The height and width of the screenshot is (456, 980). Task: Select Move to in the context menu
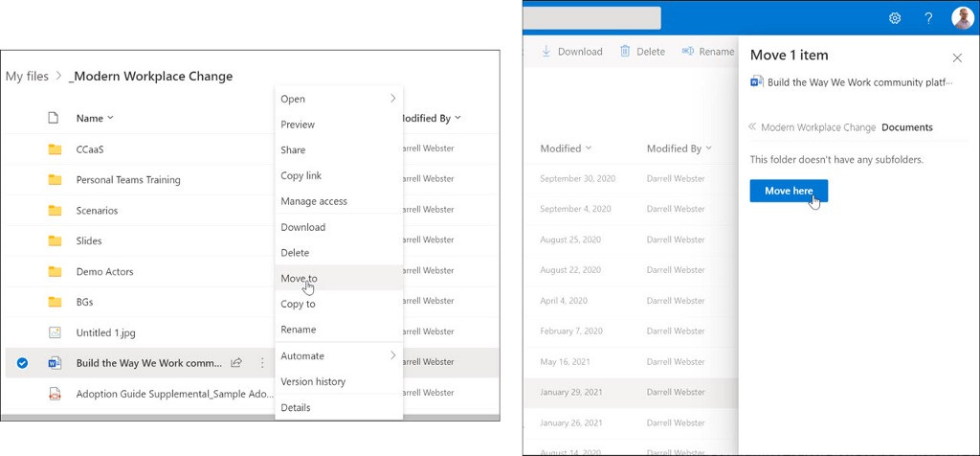[x=339, y=279]
